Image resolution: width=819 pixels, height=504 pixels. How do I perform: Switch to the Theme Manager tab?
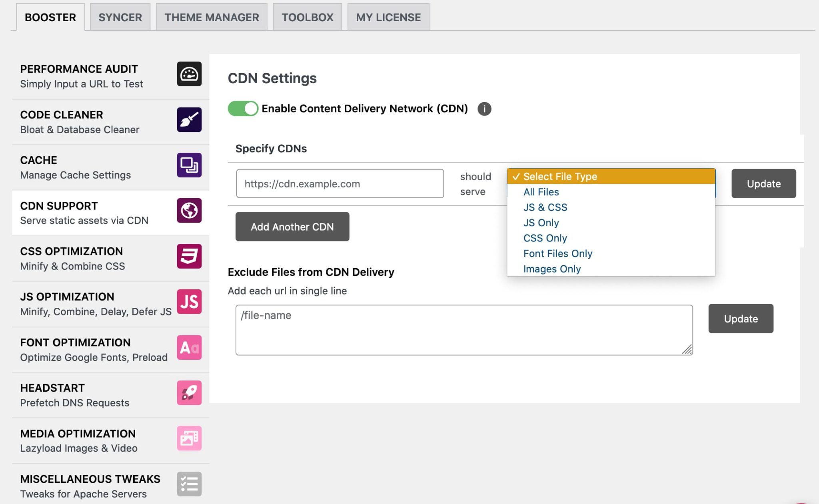pyautogui.click(x=211, y=17)
